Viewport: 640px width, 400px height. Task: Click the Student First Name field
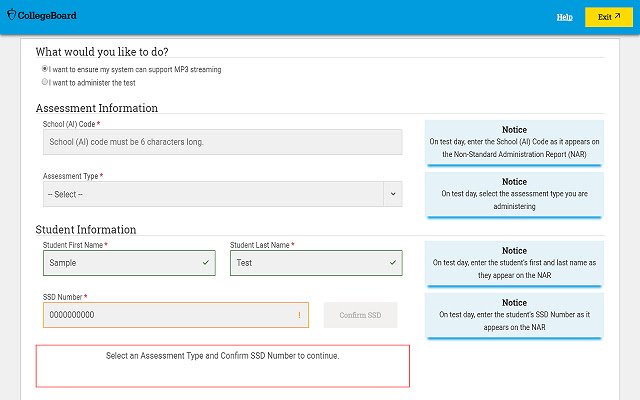tap(129, 263)
